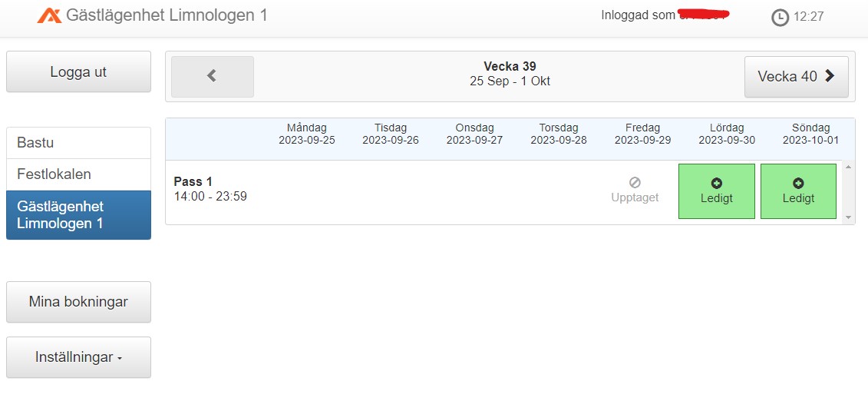Open Mina bokningar
Screen dimensions: 868x398
pos(78,302)
